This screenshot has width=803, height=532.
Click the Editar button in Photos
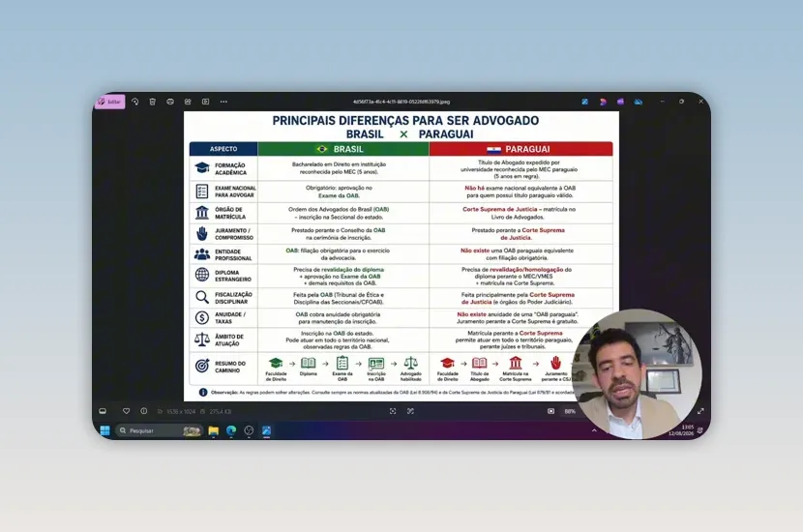pyautogui.click(x=109, y=102)
